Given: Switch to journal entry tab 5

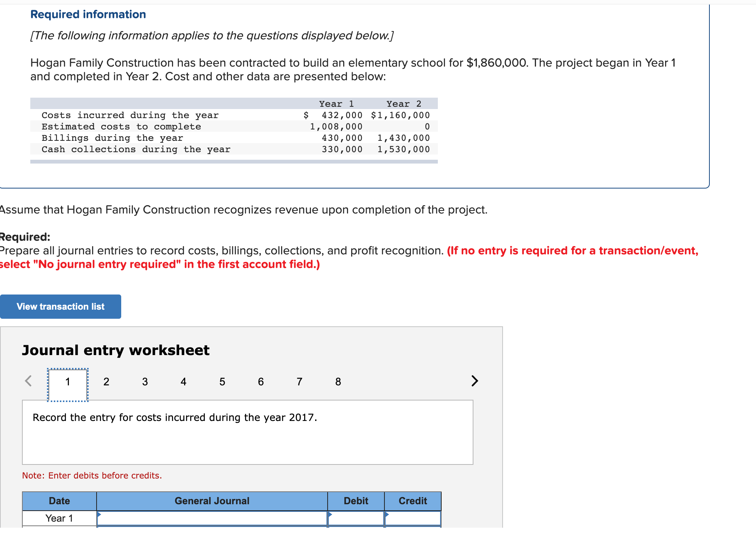Looking at the screenshot, I should tap(222, 382).
